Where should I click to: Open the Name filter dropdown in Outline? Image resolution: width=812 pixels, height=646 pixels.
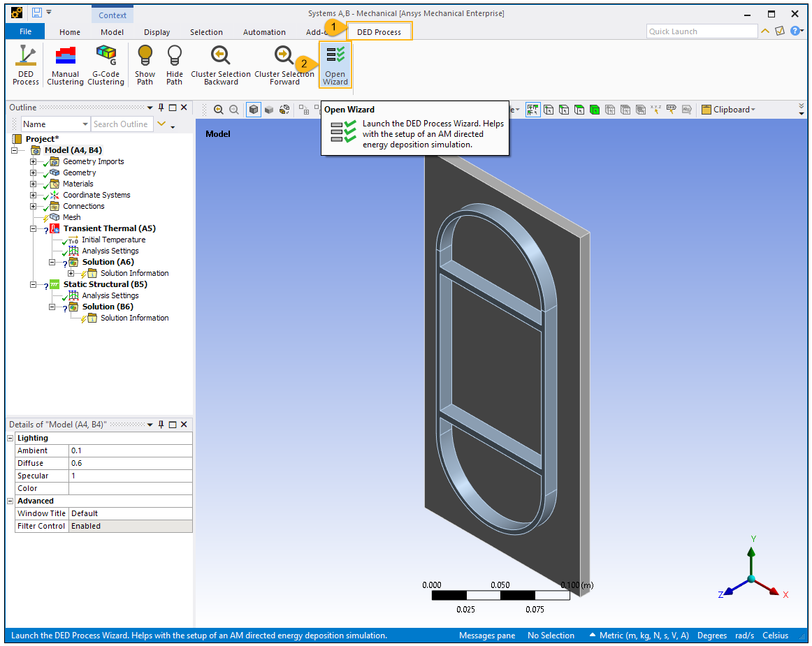pos(85,124)
